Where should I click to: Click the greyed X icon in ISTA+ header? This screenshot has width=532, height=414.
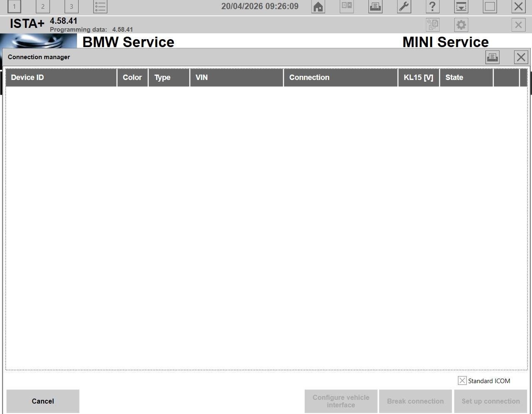pos(519,25)
